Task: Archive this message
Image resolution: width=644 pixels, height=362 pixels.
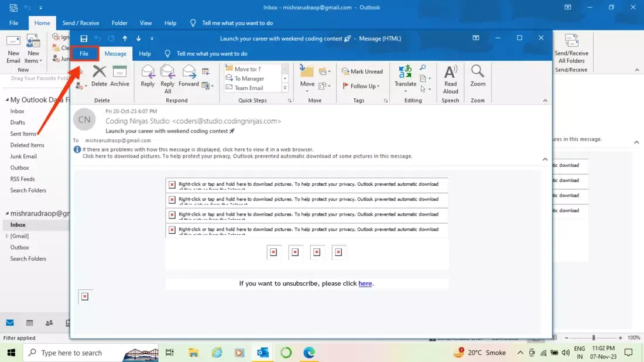Action: click(119, 76)
